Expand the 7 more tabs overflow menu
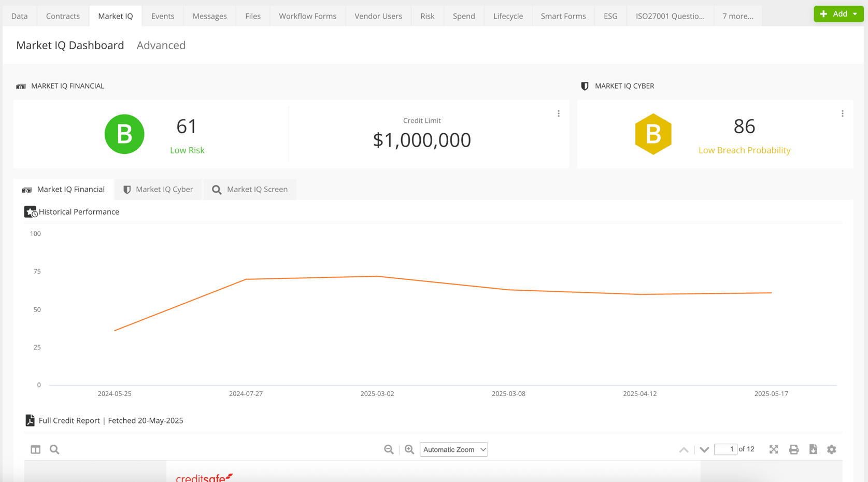868x482 pixels. 738,16
